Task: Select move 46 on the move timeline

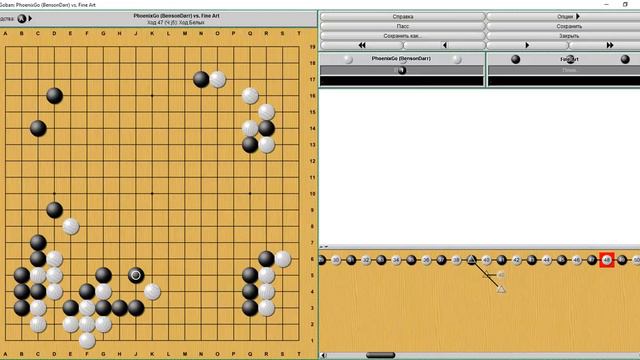Action: (x=577, y=260)
